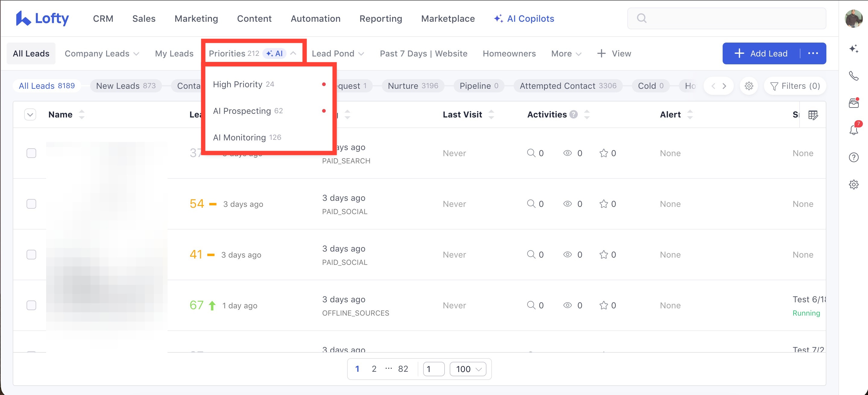Click the pipeline stage settings gear
Screen dimensions: 868x395
[x=749, y=86]
